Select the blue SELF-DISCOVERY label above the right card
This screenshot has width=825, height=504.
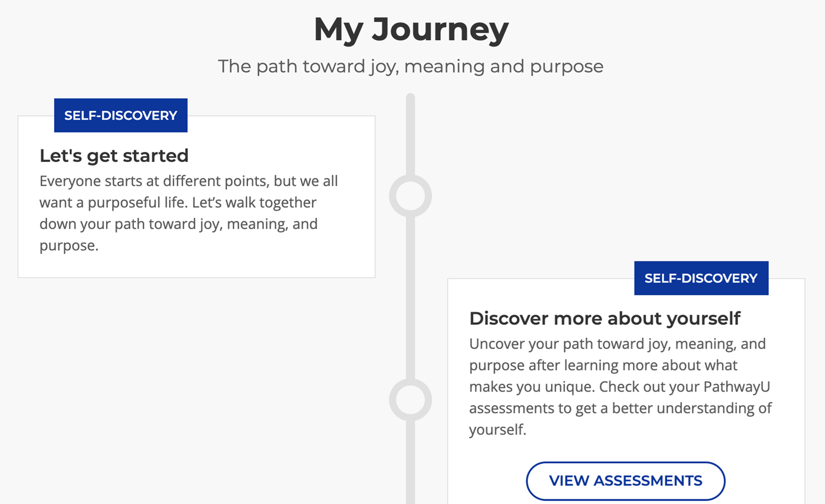tap(701, 278)
